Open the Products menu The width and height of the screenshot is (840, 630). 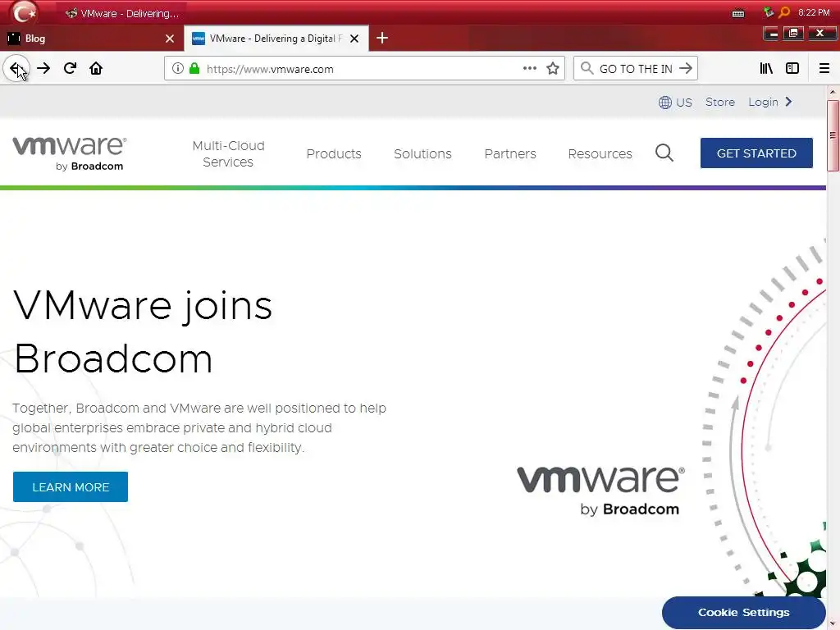334,153
